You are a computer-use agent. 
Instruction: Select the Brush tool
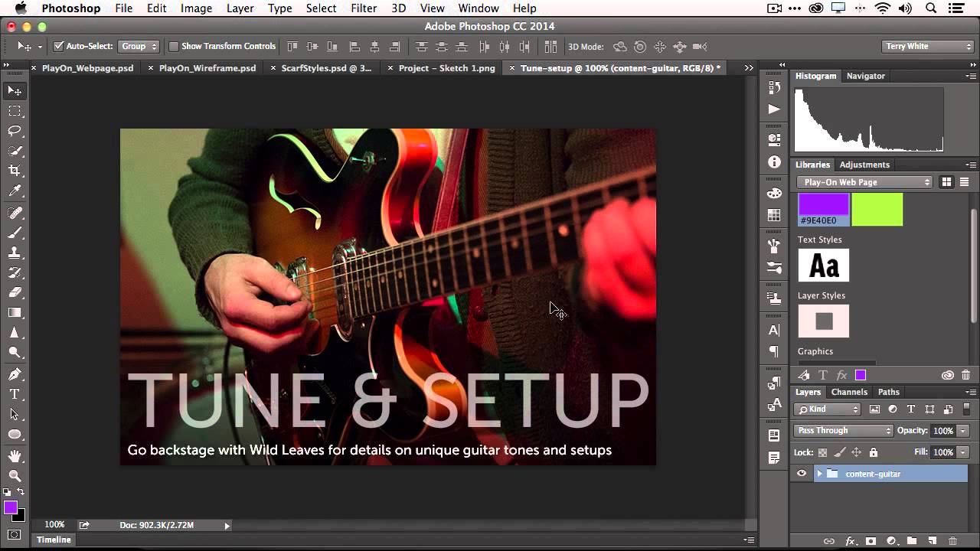tap(15, 232)
